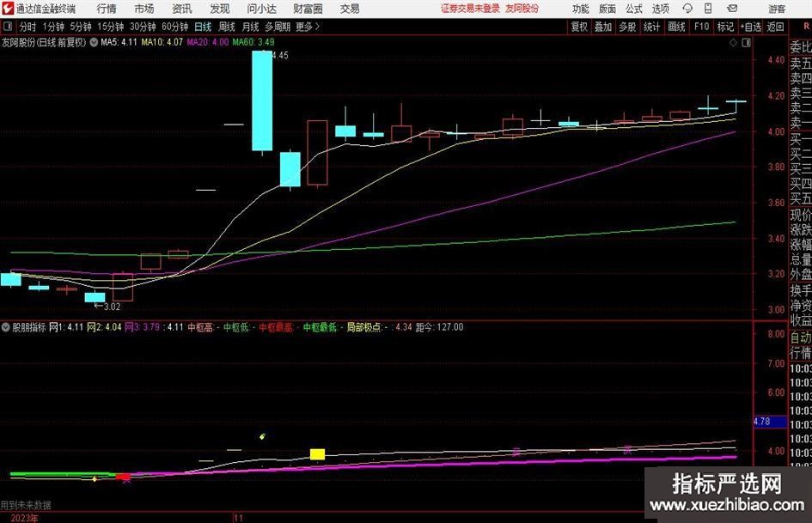Click the customer service headset icon

point(687,9)
